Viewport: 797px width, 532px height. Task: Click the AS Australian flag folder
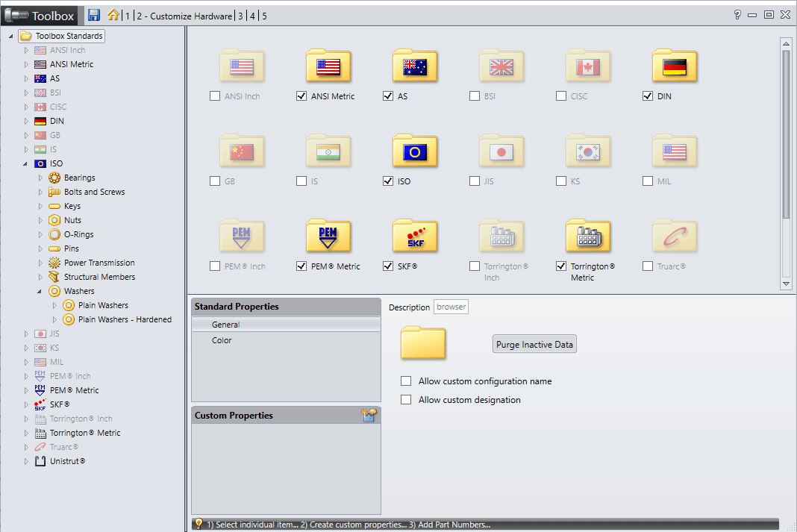[x=414, y=67]
